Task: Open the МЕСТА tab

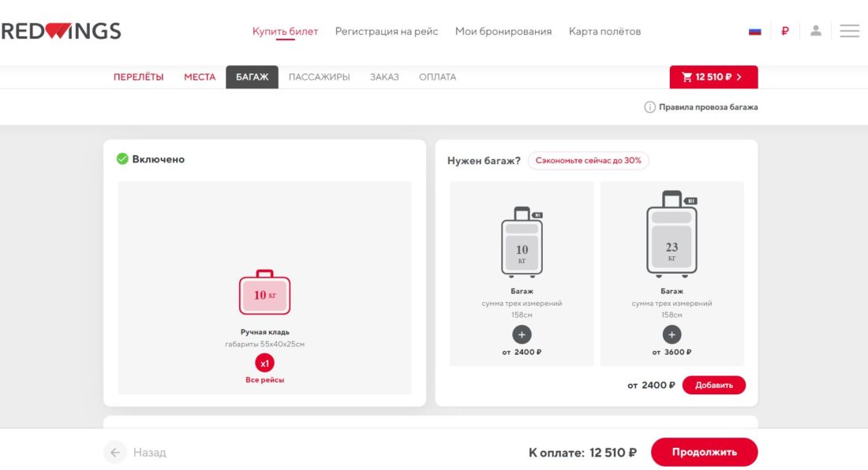Action: [200, 76]
